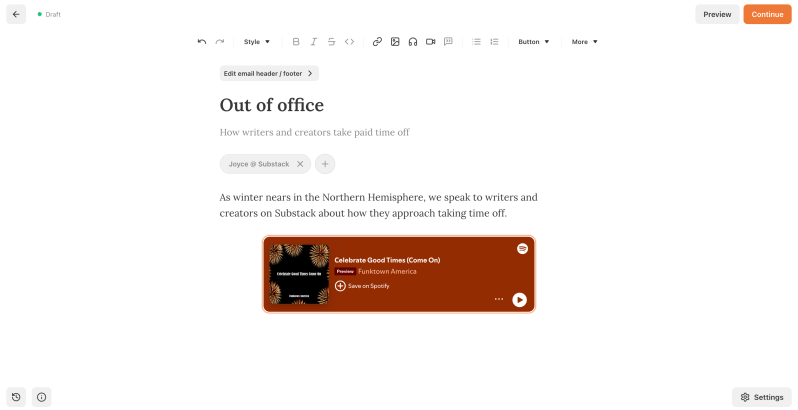798x410 pixels.
Task: Insert an image
Action: point(395,42)
